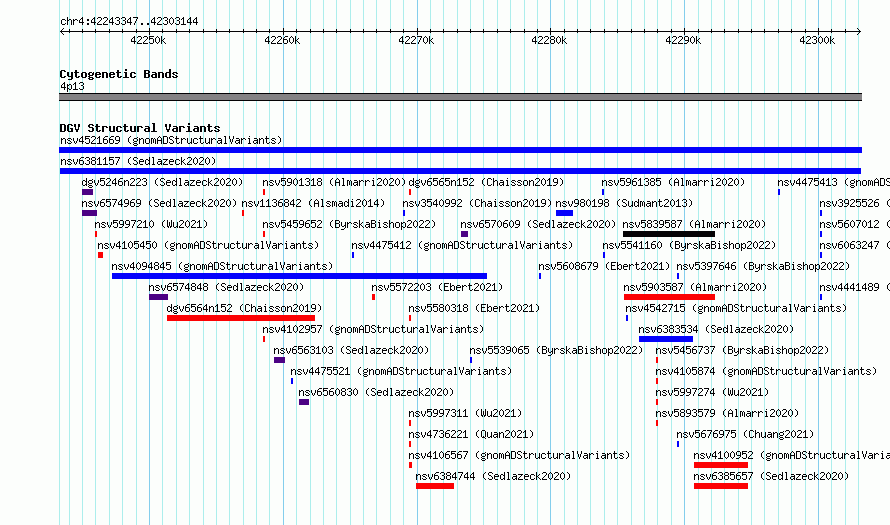Open nsv5997274 (Wu2021) label
The width and height of the screenshot is (890, 525).
click(712, 392)
